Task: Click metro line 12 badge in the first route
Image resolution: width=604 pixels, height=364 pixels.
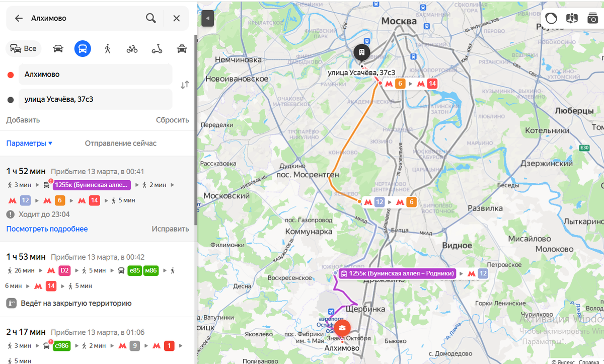Action: click(26, 200)
